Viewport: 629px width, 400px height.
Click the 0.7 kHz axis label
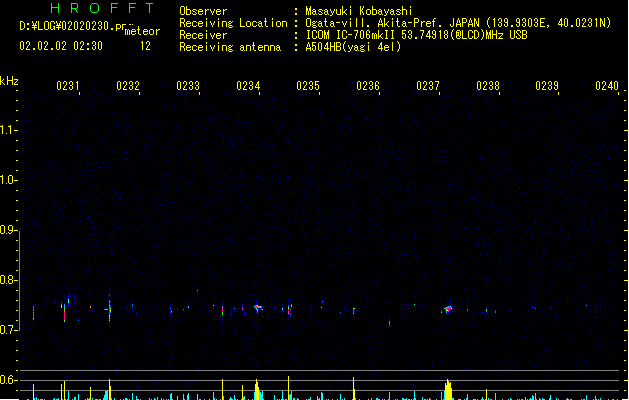pos(8,330)
